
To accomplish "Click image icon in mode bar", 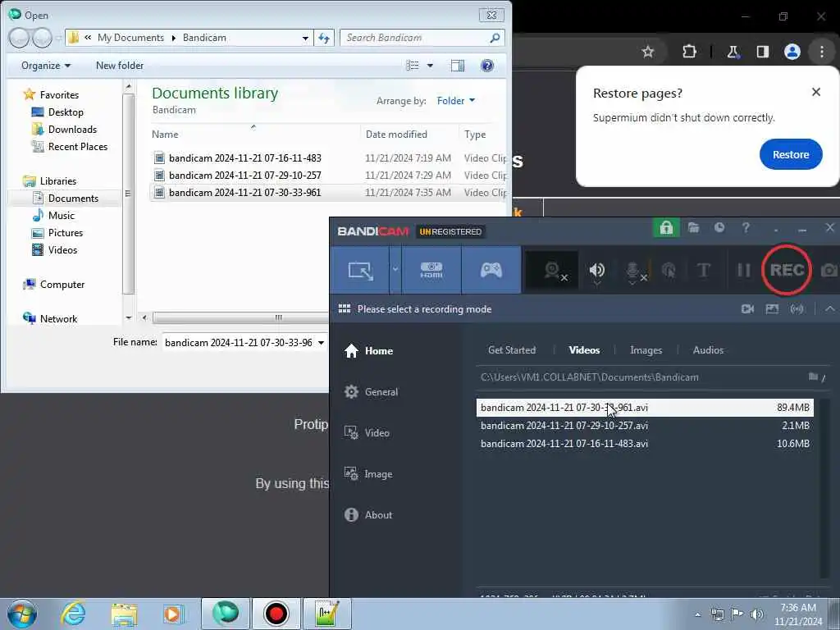I will pos(772,308).
